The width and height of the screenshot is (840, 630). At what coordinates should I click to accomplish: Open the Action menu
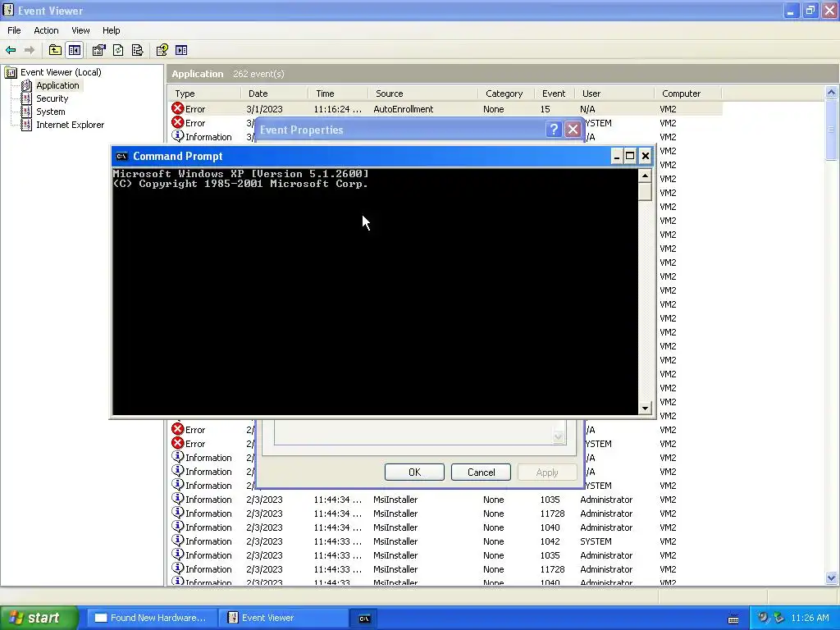pos(46,30)
